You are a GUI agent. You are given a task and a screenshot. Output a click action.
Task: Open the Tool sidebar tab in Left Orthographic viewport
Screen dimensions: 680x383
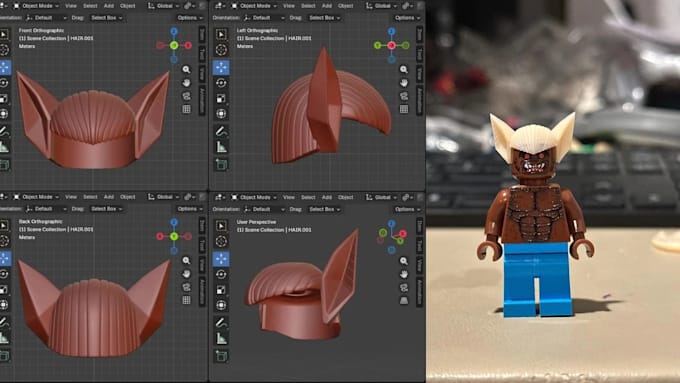[x=420, y=54]
